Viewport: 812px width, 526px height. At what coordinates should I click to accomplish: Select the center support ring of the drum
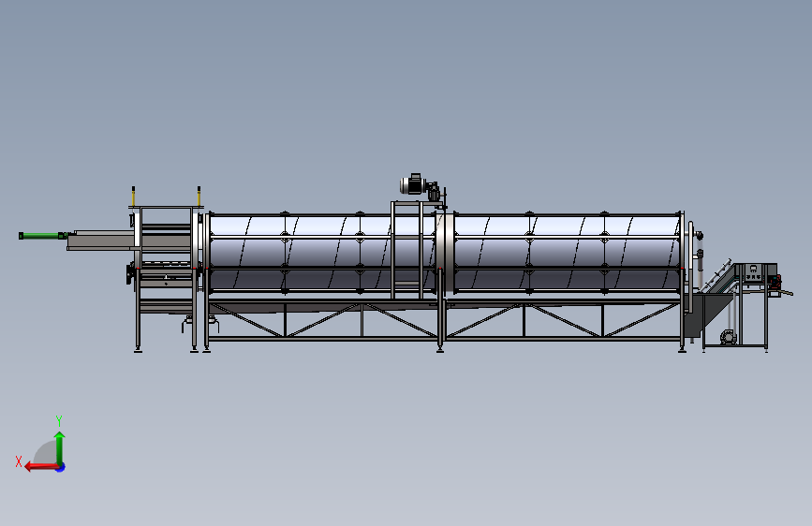tap(445, 253)
